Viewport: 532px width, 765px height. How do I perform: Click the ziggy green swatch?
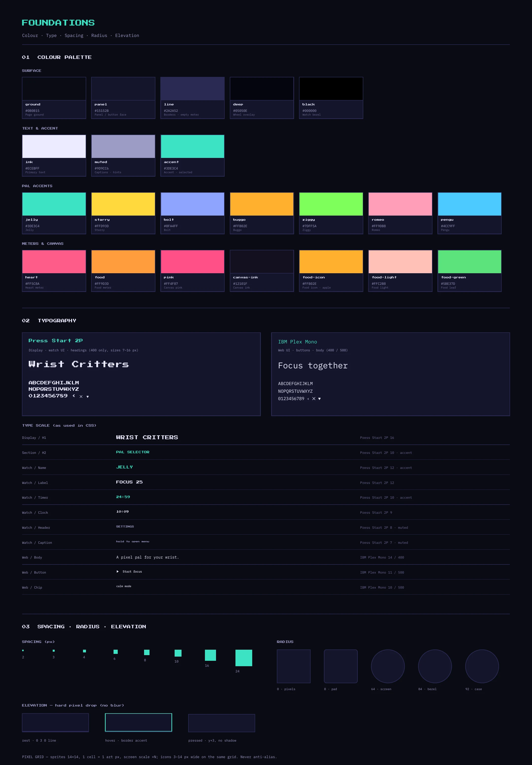(x=331, y=213)
